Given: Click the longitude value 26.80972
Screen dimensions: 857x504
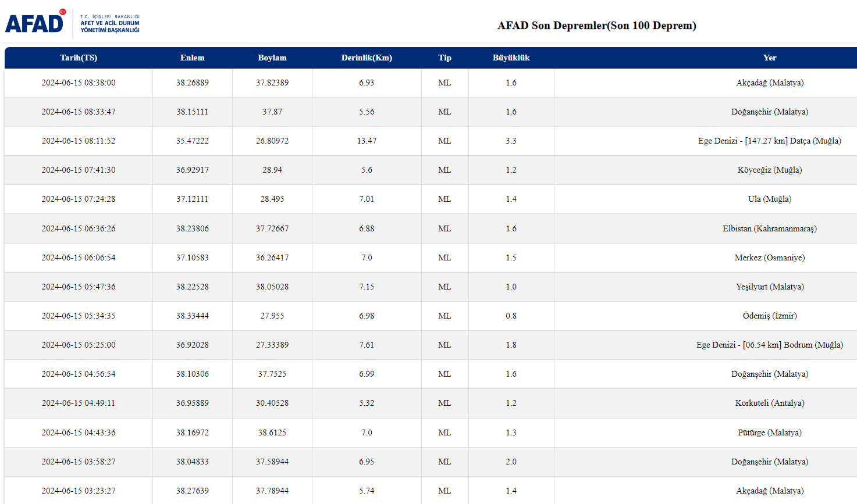Looking at the screenshot, I should point(272,141).
